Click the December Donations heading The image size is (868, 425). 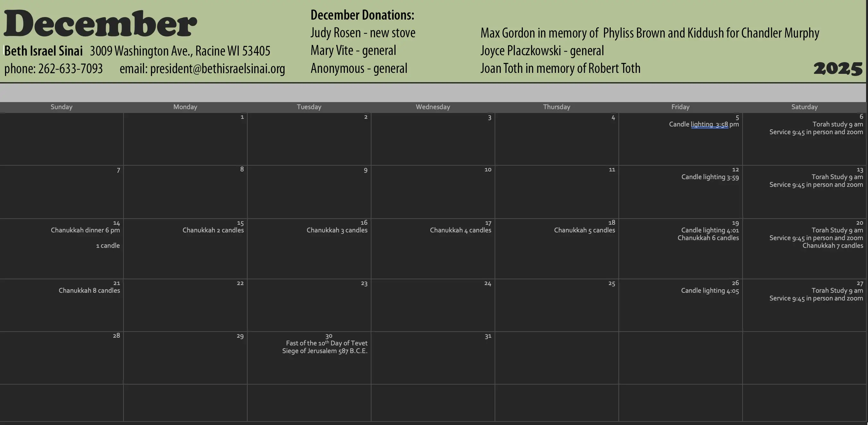pyautogui.click(x=362, y=15)
